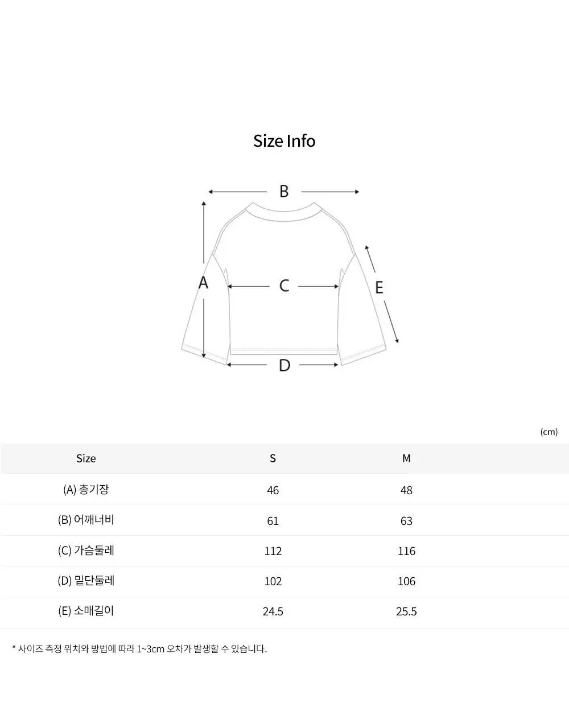Select the (A) 총기장 row label
The image size is (569, 728).
point(86,489)
